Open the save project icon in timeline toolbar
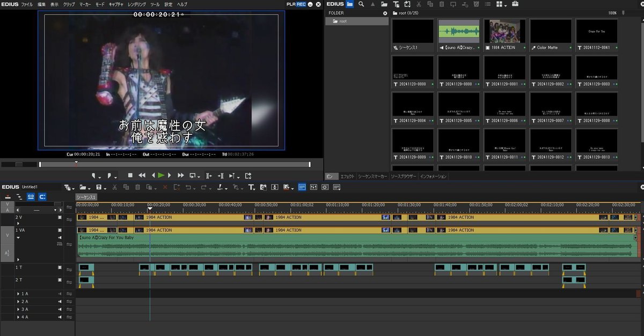The height and width of the screenshot is (336, 644). (x=99, y=187)
